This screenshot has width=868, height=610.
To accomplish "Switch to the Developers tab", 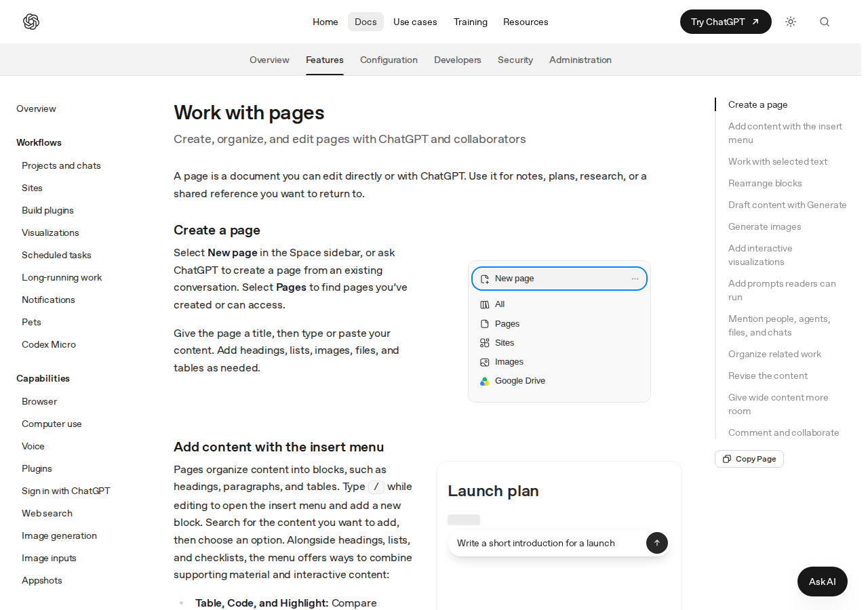I will 458,60.
